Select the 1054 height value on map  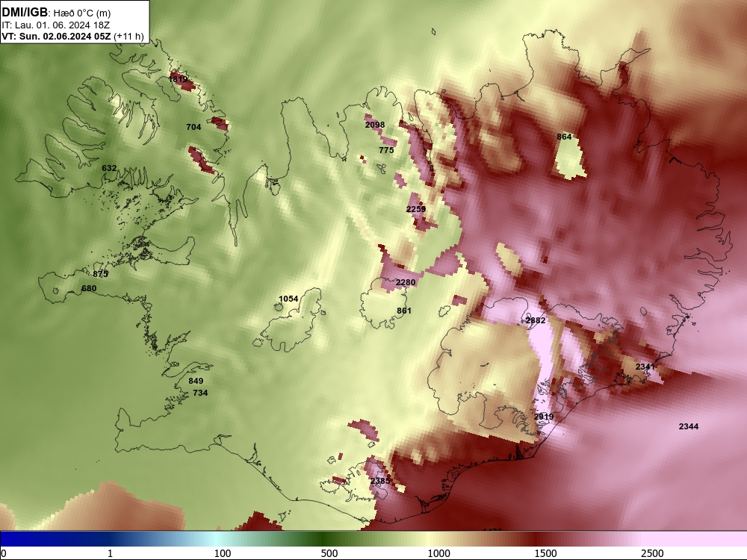(x=288, y=299)
